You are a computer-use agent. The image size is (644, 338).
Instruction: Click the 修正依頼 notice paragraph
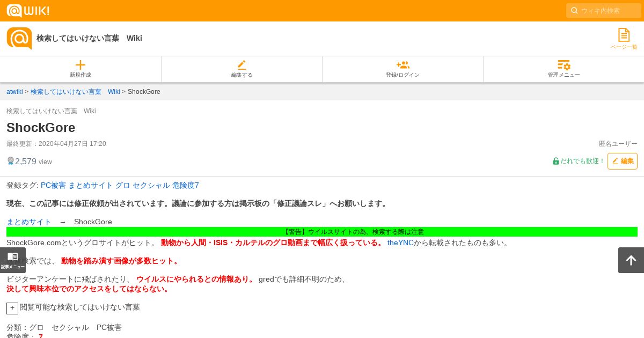[x=197, y=203]
